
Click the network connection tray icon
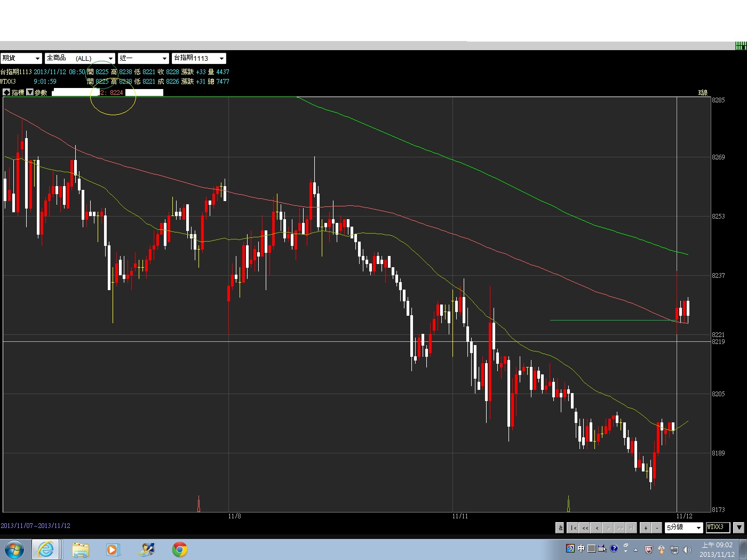pos(674,550)
